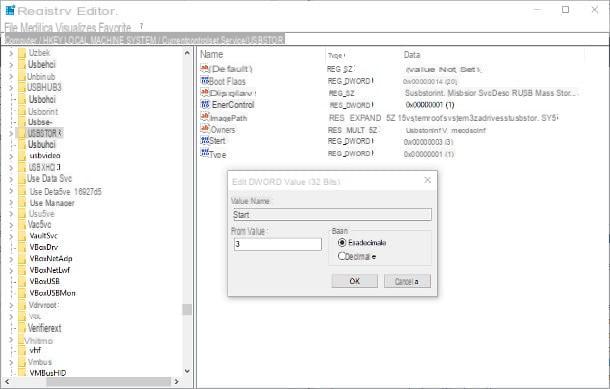
Task: Click the Cancel button in dialog
Action: click(407, 281)
